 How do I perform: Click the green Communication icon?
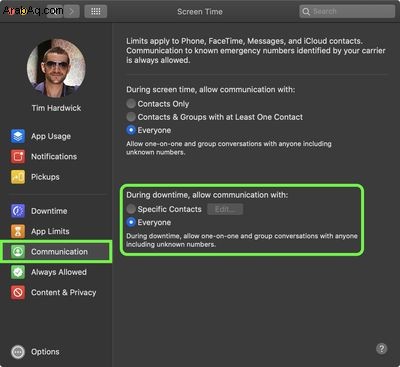coord(18,252)
